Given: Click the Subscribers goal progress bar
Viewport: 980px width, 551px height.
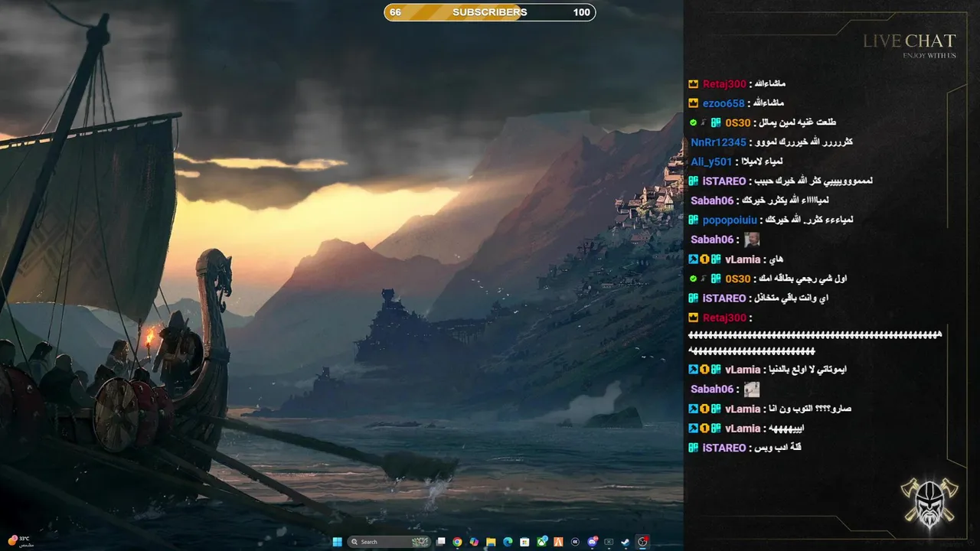Looking at the screenshot, I should pos(490,12).
